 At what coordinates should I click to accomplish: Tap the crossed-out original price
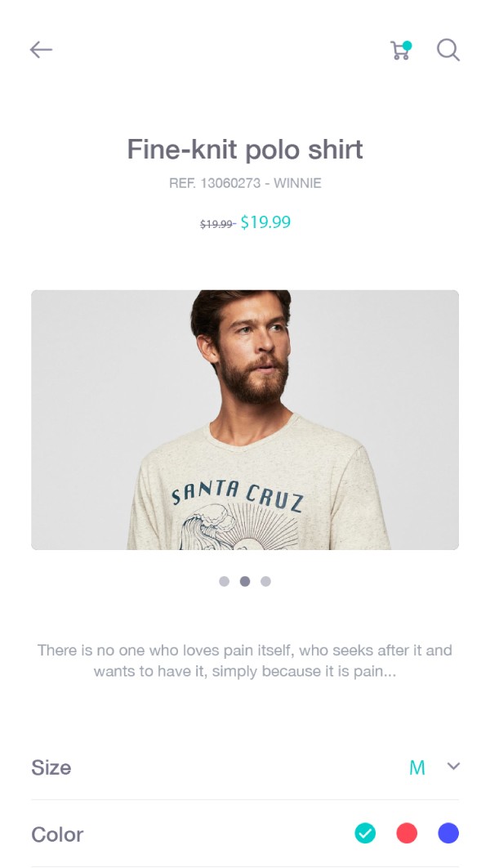pyautogui.click(x=217, y=224)
